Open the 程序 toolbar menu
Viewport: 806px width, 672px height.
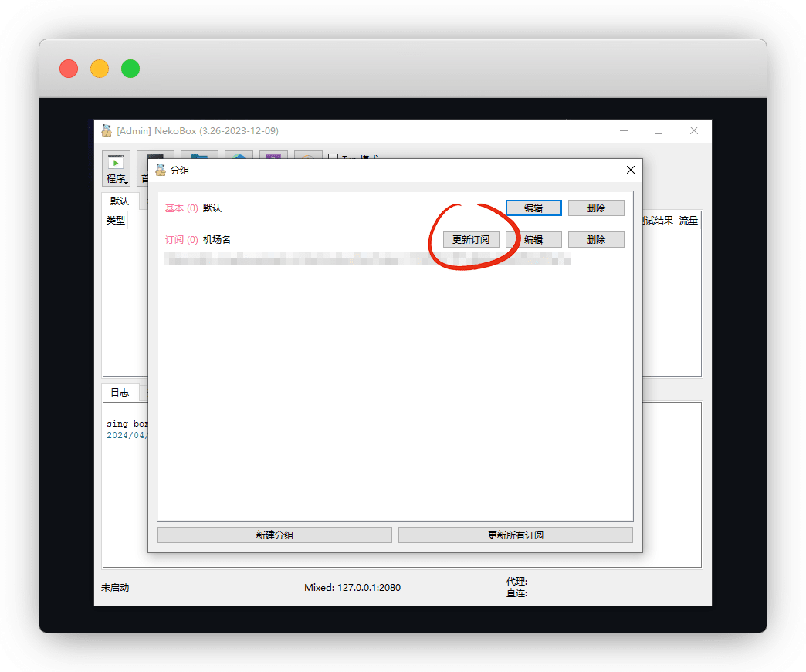(x=117, y=170)
